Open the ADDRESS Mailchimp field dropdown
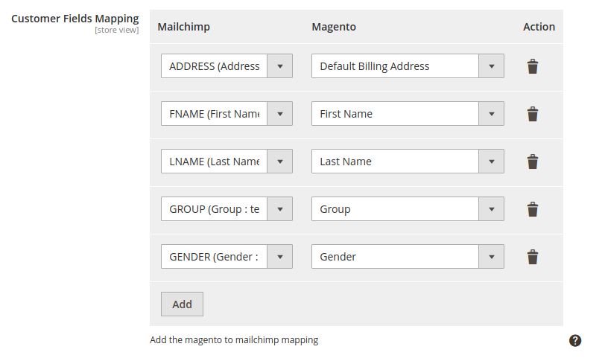 [227, 66]
